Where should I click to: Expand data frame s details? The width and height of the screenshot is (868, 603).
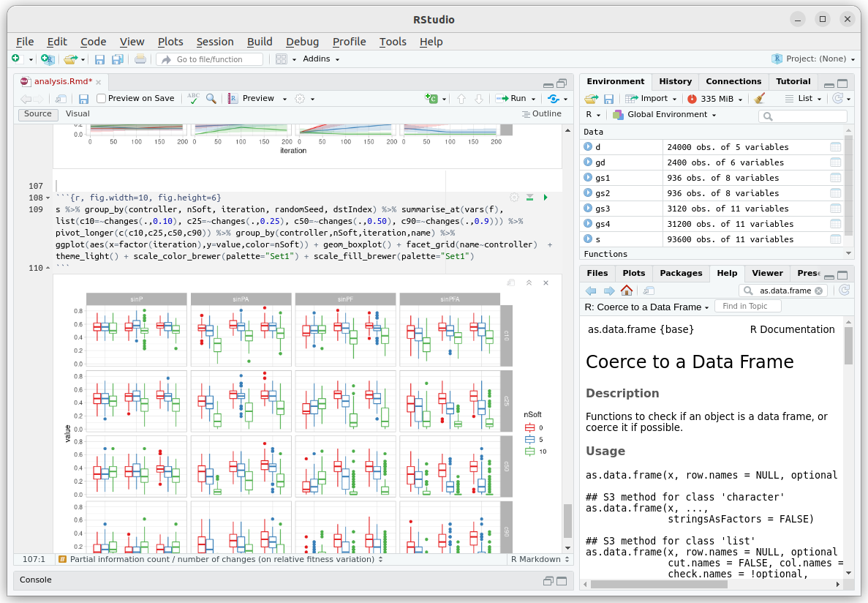point(588,239)
